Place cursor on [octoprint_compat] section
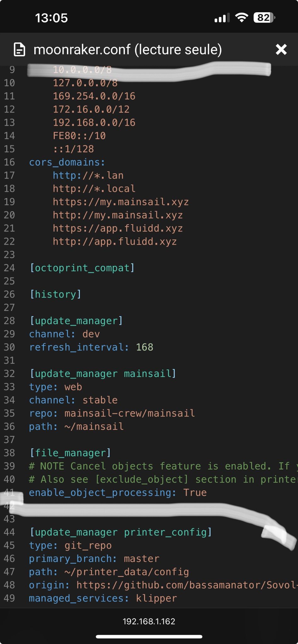The height and width of the screenshot is (644, 298). [x=82, y=268]
